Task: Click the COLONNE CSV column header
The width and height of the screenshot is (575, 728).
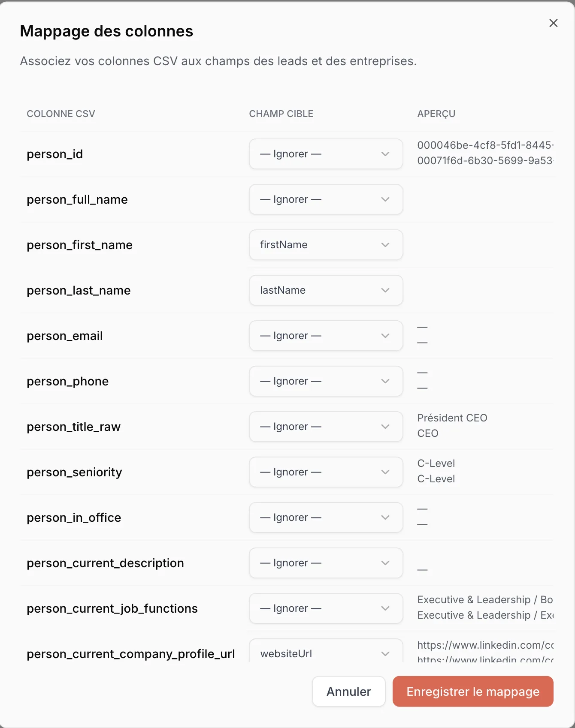Action: click(x=61, y=114)
